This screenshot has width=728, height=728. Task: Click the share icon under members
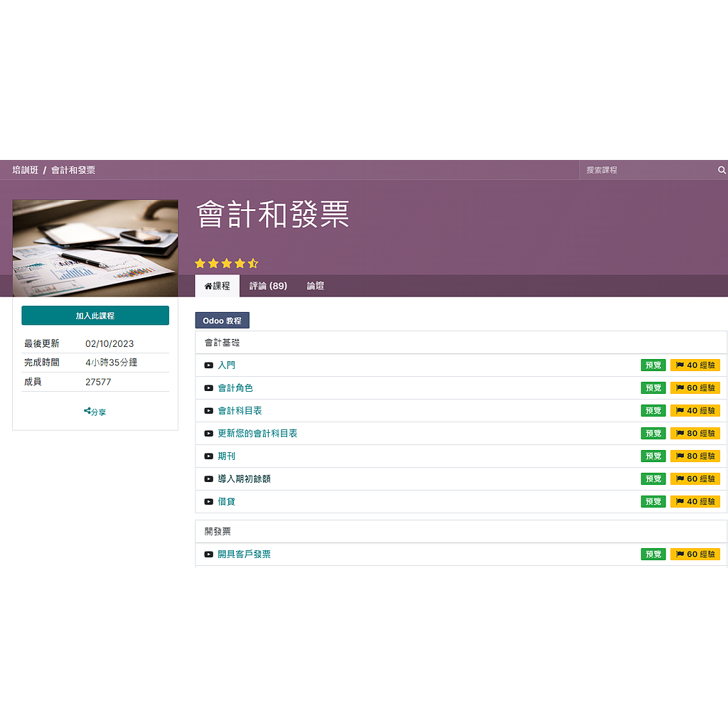pos(87,411)
